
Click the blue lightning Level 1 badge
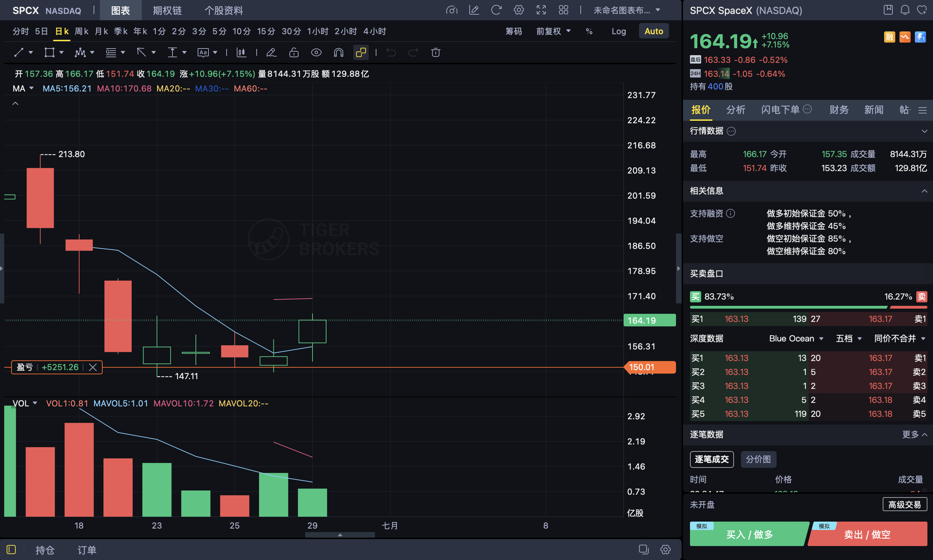[920, 37]
